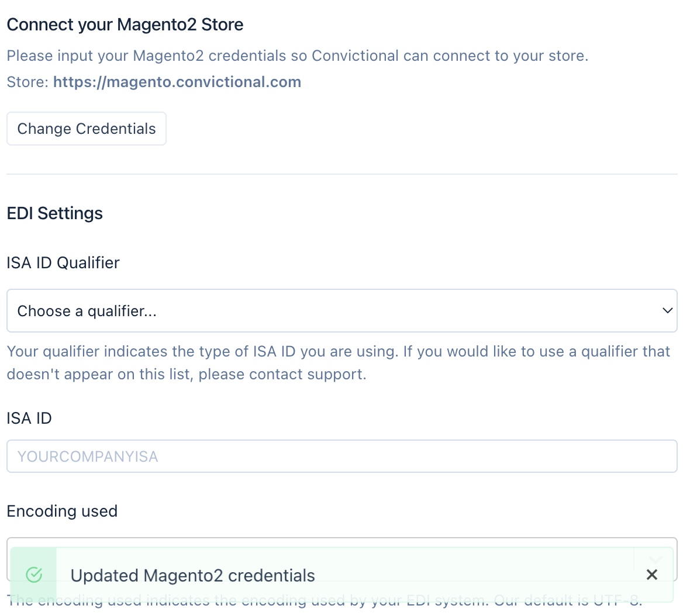Select the "Choose a qualifier..." placeholder text
Screen dimensions: 697x616
click(87, 311)
